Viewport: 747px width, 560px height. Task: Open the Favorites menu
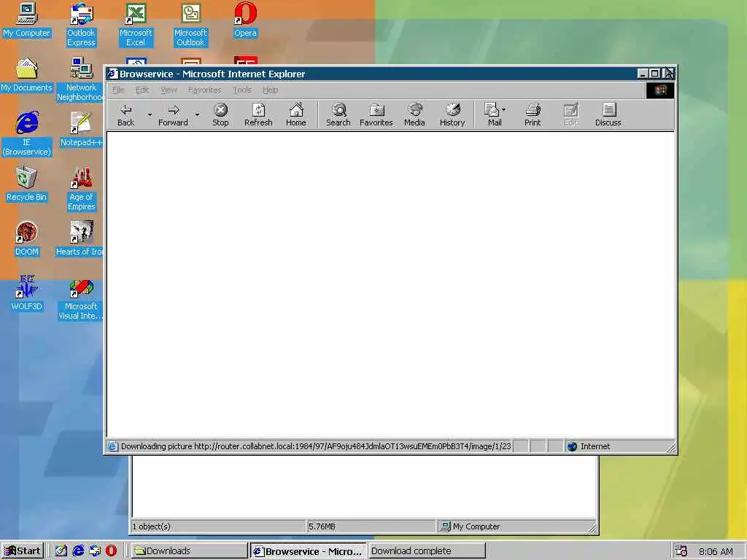click(x=204, y=90)
